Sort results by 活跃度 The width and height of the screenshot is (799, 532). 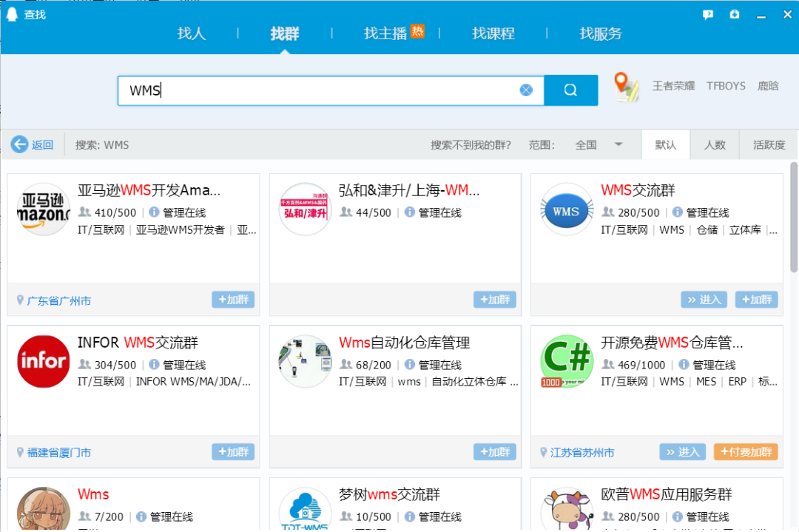click(x=769, y=145)
